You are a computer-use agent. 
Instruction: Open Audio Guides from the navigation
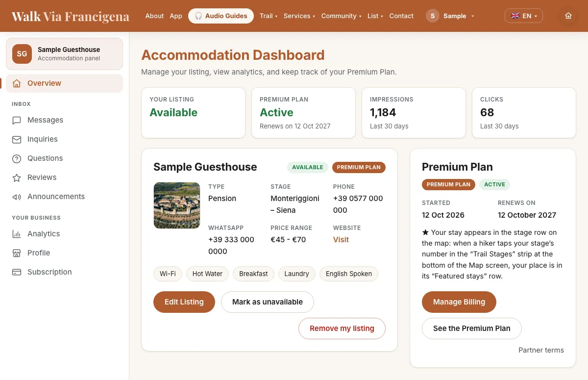click(221, 16)
